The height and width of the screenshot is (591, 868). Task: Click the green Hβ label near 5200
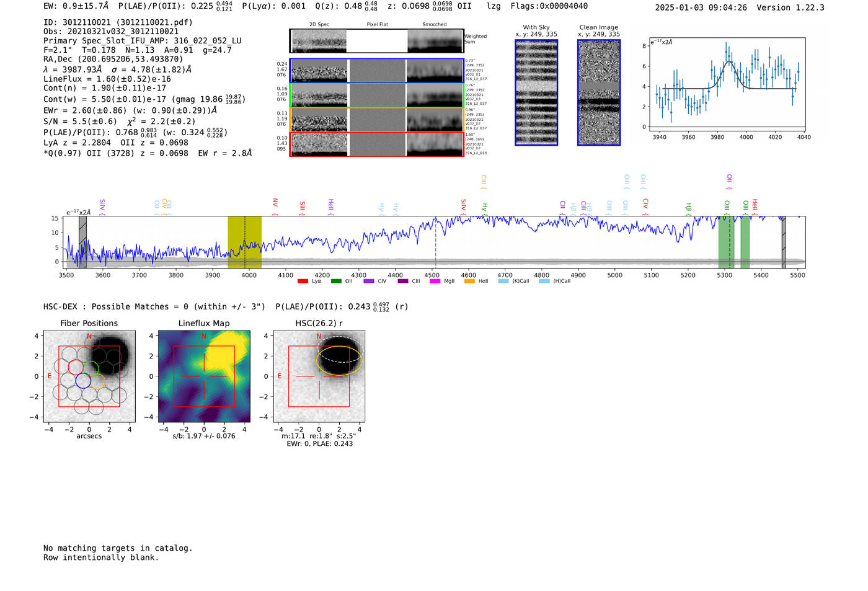[x=689, y=208]
